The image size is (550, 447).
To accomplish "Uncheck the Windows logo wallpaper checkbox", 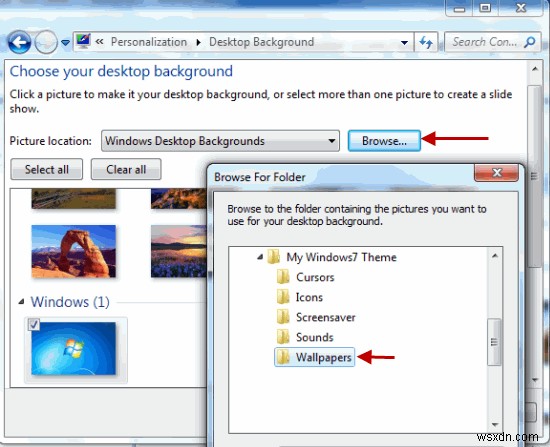I will 34,325.
